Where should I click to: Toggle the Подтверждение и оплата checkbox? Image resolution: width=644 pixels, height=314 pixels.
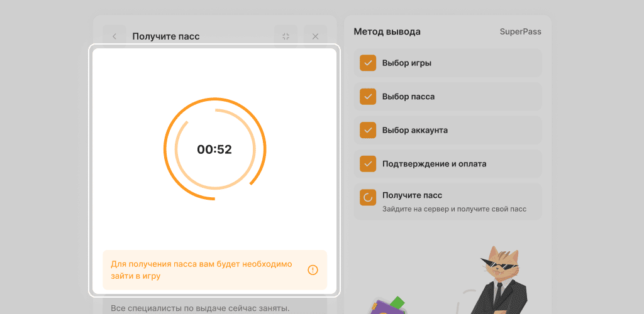[368, 164]
